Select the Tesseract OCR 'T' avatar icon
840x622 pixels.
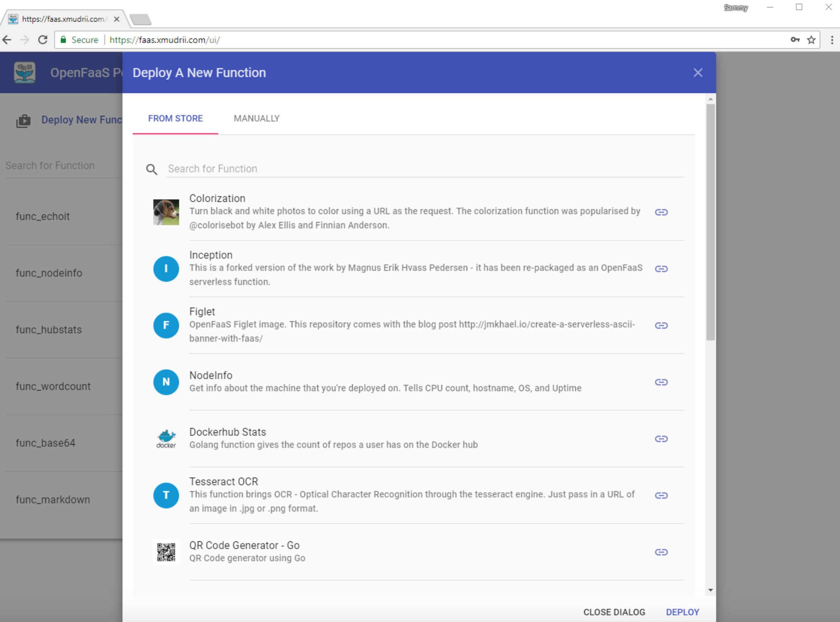click(x=166, y=495)
